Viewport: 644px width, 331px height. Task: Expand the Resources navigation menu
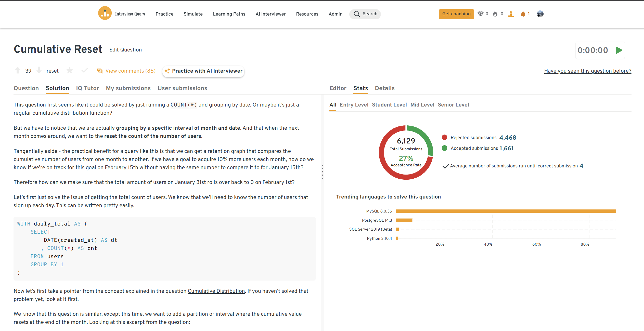[x=307, y=14]
